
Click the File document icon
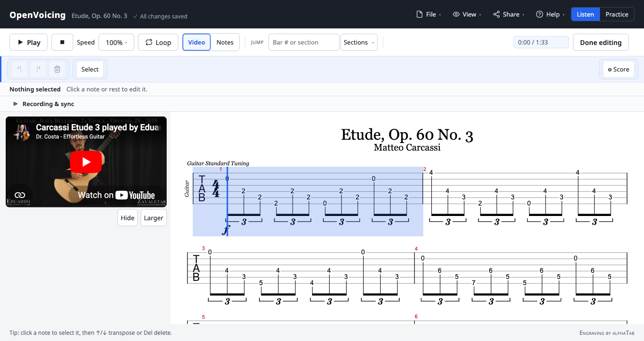419,14
